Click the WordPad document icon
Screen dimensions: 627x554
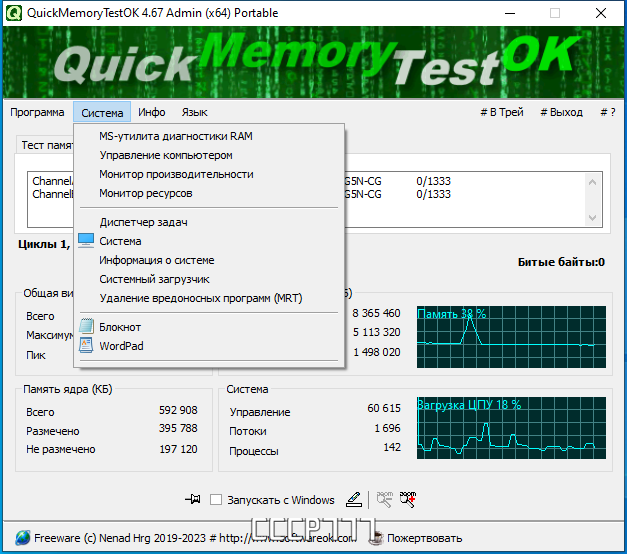point(86,346)
